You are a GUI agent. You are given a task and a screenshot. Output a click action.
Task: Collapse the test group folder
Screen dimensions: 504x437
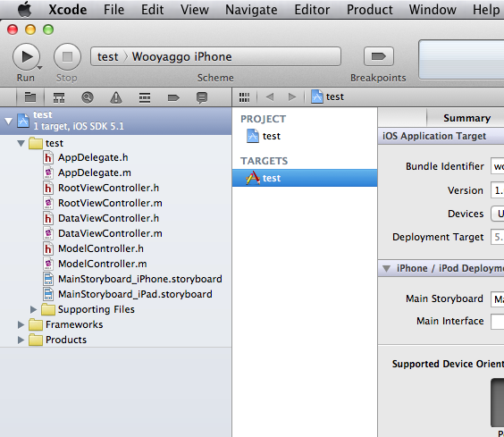(21, 143)
